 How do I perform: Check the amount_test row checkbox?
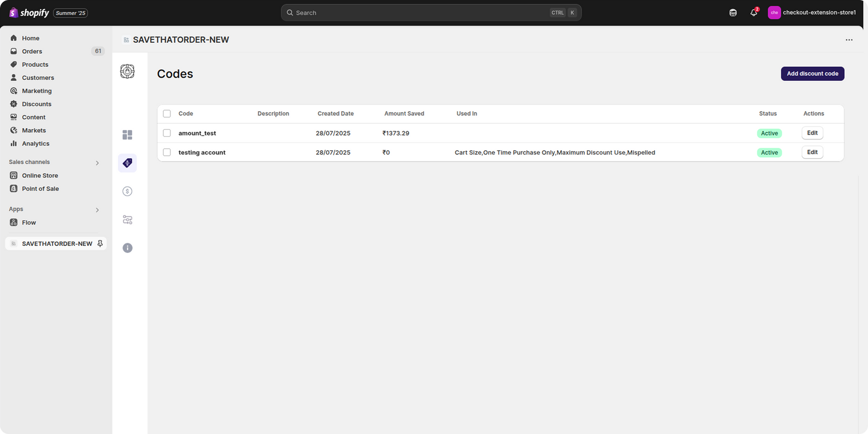[167, 133]
